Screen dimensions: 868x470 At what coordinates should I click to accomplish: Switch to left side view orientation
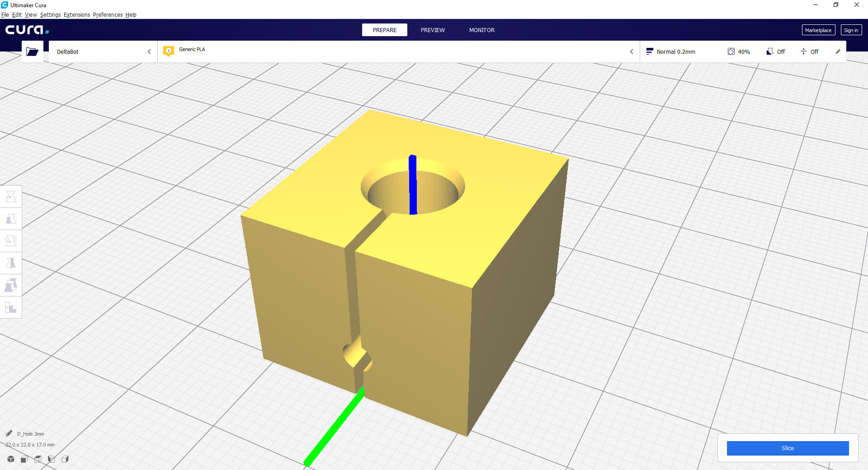(52, 459)
